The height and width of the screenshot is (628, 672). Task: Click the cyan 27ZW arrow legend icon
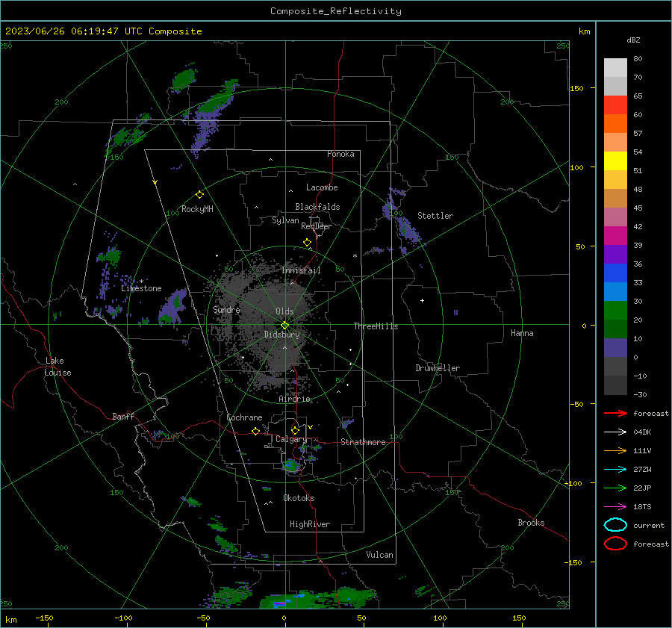coord(615,470)
